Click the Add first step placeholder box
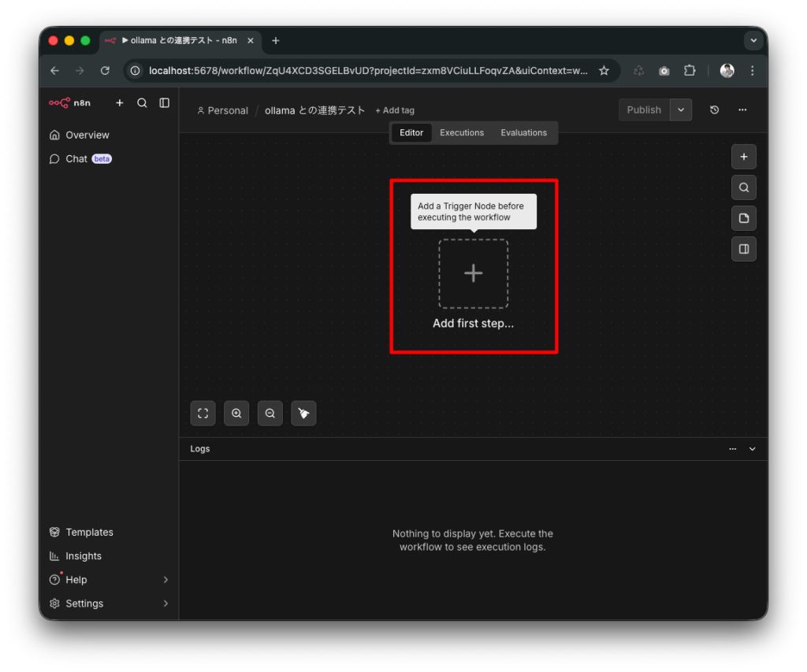Image resolution: width=807 pixels, height=672 pixels. click(x=473, y=274)
